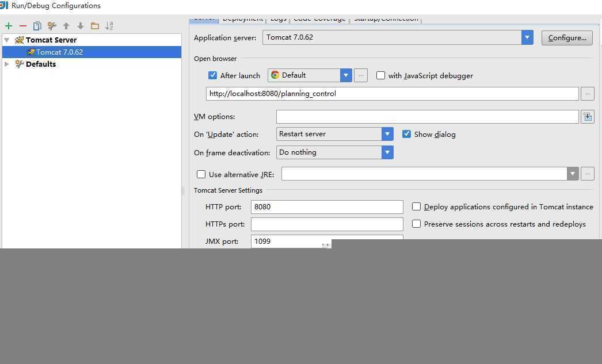Open the browser list ellipsis button
The image size is (602, 364).
(361, 75)
